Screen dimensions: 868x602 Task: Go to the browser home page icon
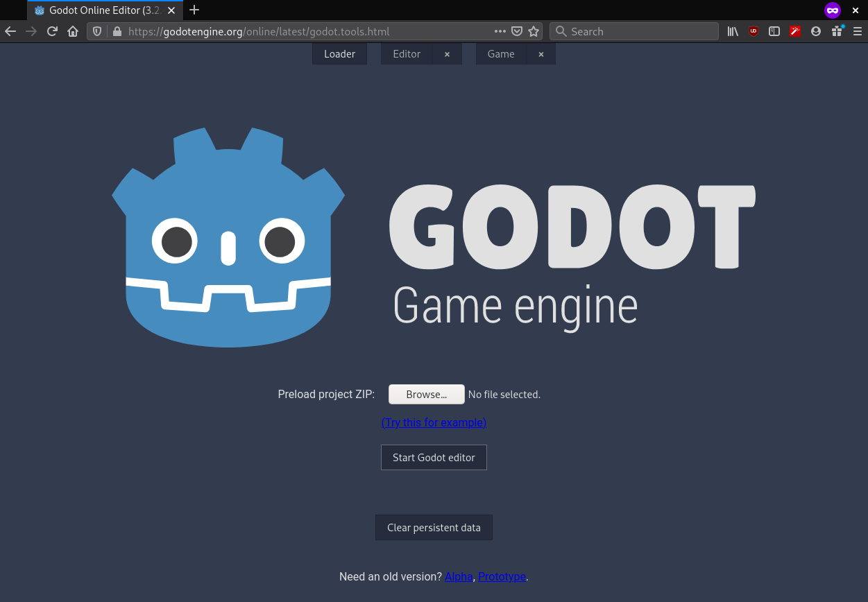pyautogui.click(x=73, y=31)
